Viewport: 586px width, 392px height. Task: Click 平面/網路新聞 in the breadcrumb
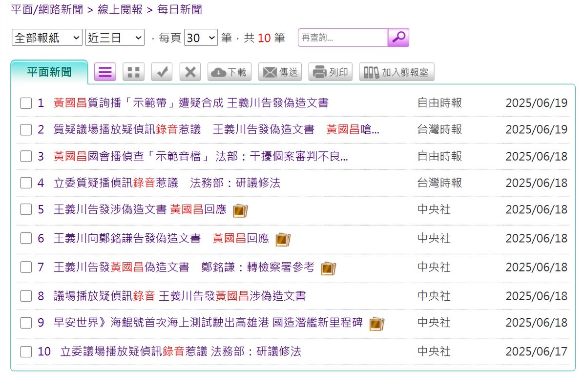point(47,9)
